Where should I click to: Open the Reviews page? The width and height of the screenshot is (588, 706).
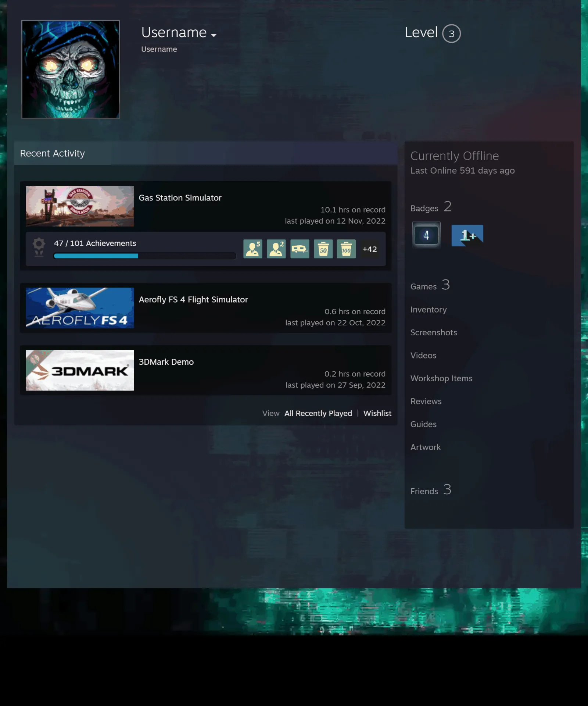[x=426, y=402]
